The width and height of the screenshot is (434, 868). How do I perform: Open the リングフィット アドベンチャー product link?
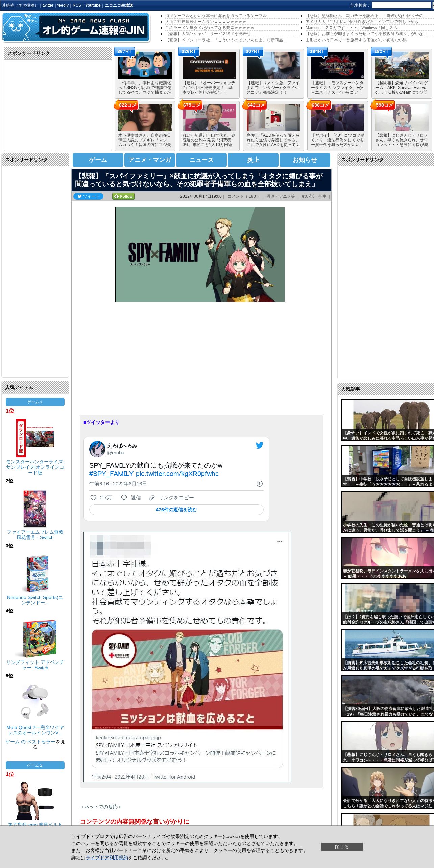[x=35, y=665]
